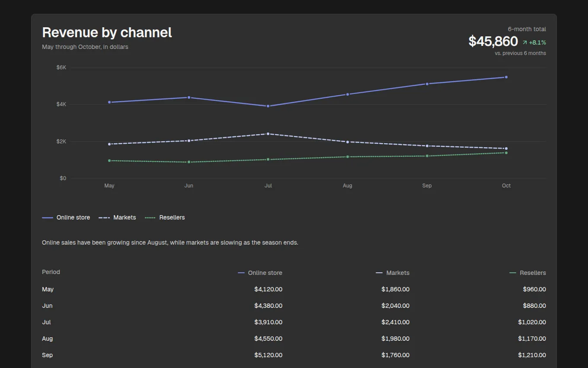588x368 pixels.
Task: Click the $45,860 six-month total
Action: click(493, 41)
